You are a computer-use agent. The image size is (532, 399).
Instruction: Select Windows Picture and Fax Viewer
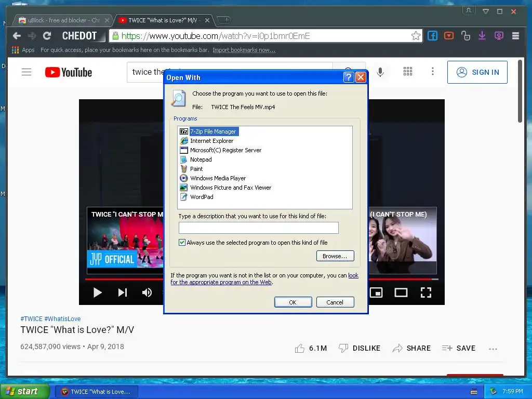coord(225,187)
